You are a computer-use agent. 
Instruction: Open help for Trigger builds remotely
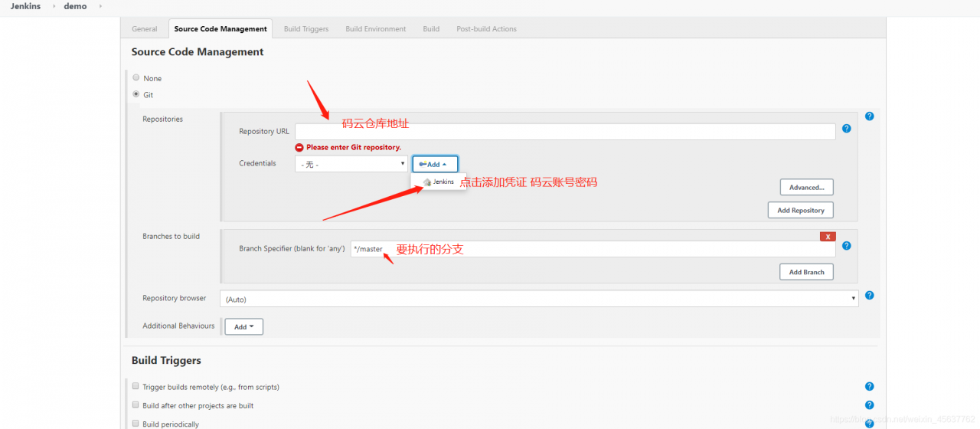tap(869, 387)
